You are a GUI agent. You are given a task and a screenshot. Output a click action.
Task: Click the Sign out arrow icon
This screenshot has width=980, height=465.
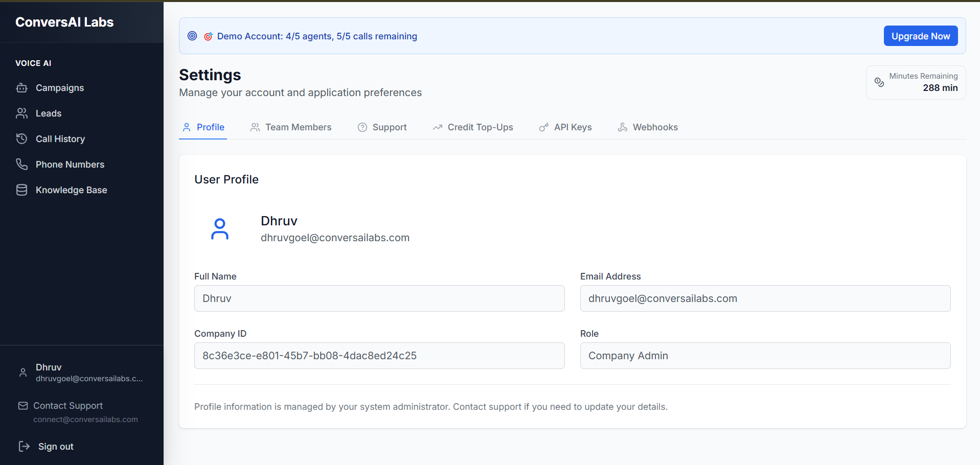coord(24,447)
